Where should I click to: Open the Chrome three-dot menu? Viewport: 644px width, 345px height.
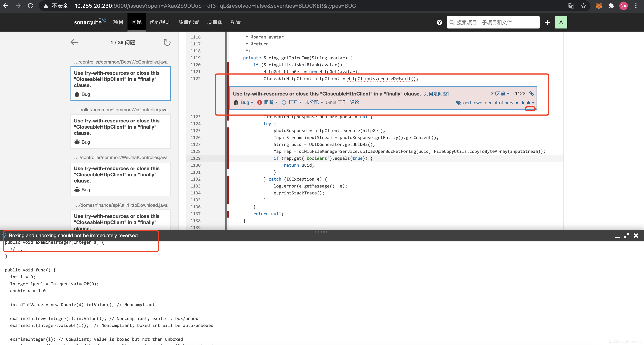[x=636, y=6]
